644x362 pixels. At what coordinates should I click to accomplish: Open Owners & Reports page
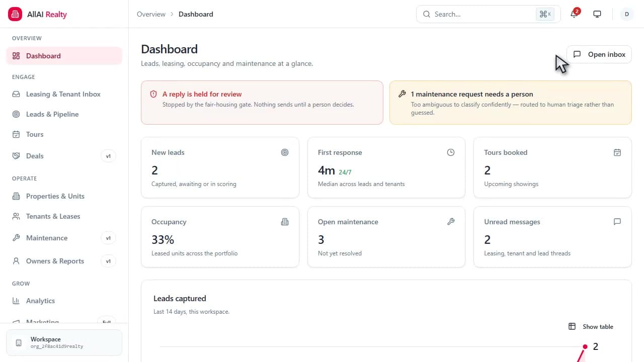tap(64, 261)
